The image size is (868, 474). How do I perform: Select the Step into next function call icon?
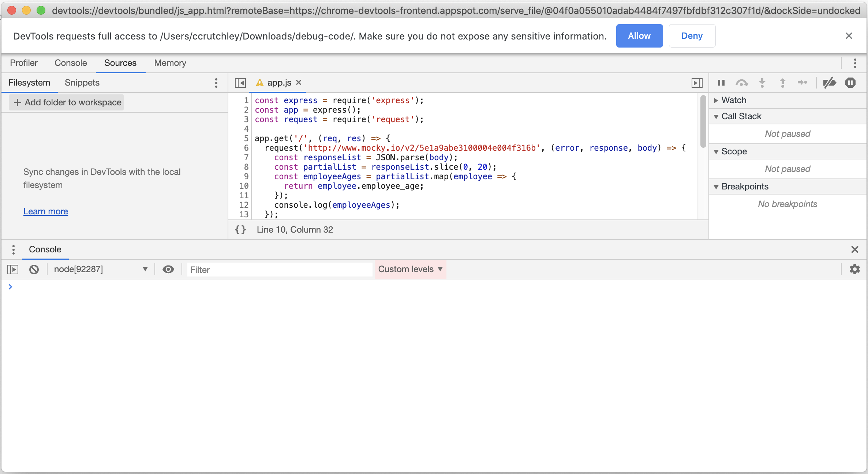[762, 83]
